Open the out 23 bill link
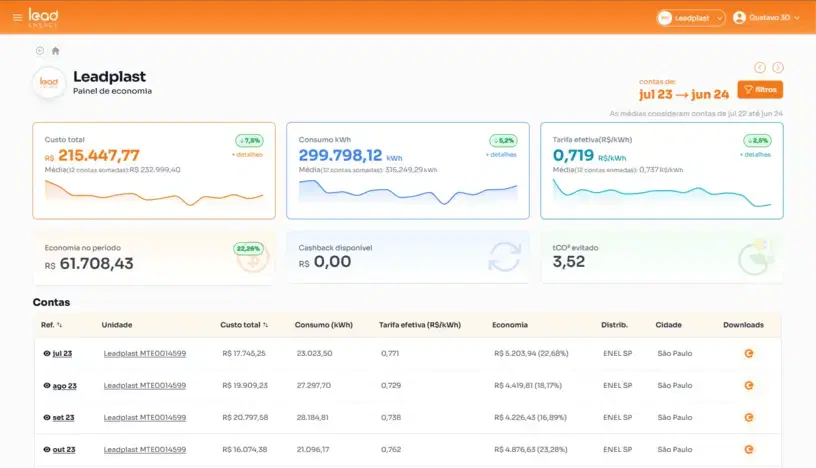 [x=64, y=450]
